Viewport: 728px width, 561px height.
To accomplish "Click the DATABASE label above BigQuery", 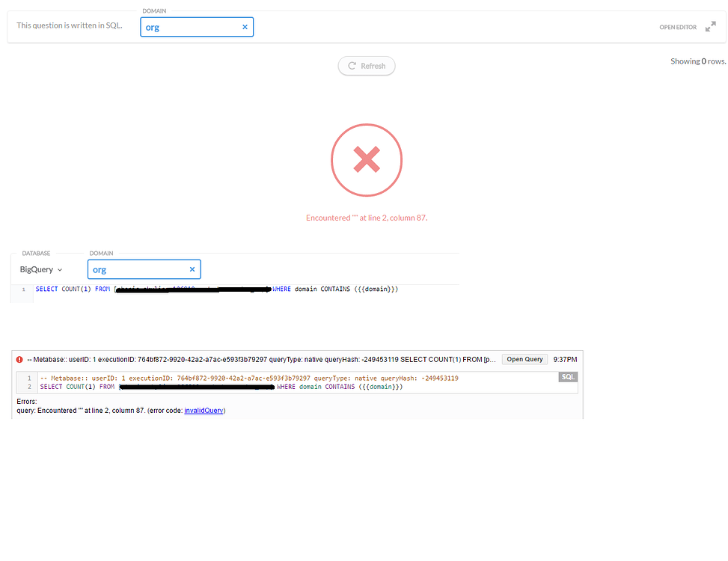I will 36,254.
